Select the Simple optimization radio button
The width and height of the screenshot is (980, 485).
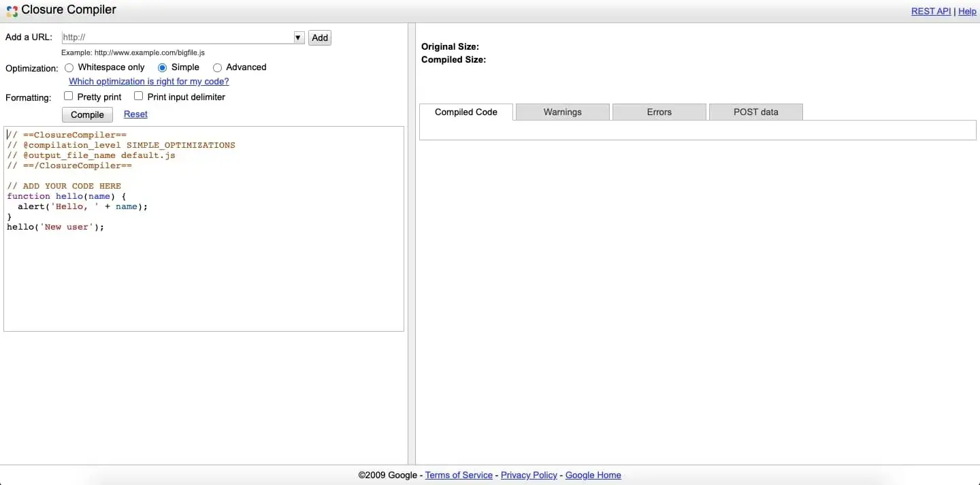coord(162,67)
